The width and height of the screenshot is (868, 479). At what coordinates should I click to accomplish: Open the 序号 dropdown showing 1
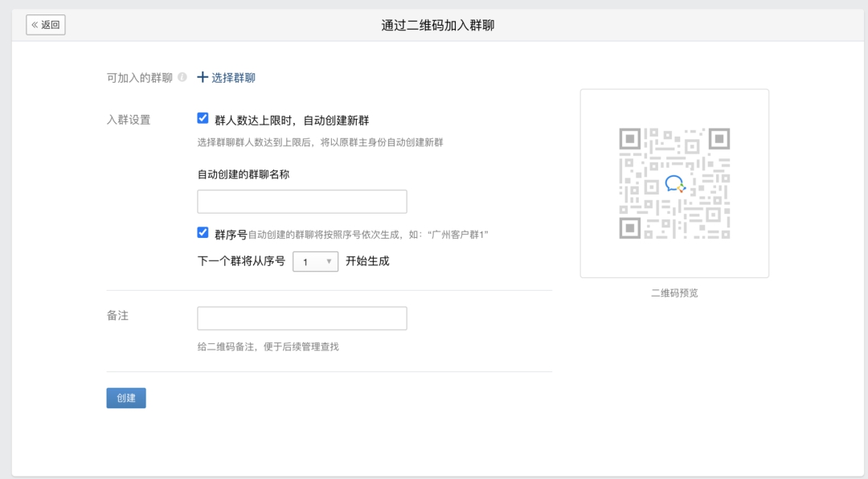coord(315,261)
